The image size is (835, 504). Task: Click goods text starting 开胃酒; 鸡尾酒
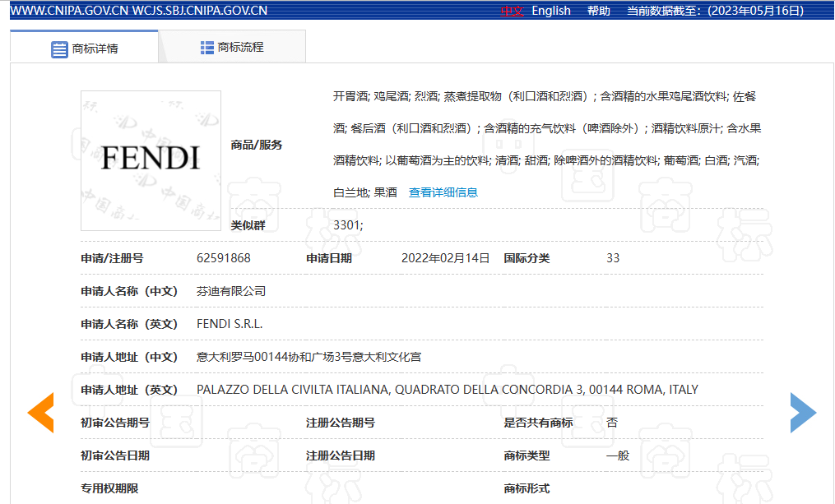point(547,144)
